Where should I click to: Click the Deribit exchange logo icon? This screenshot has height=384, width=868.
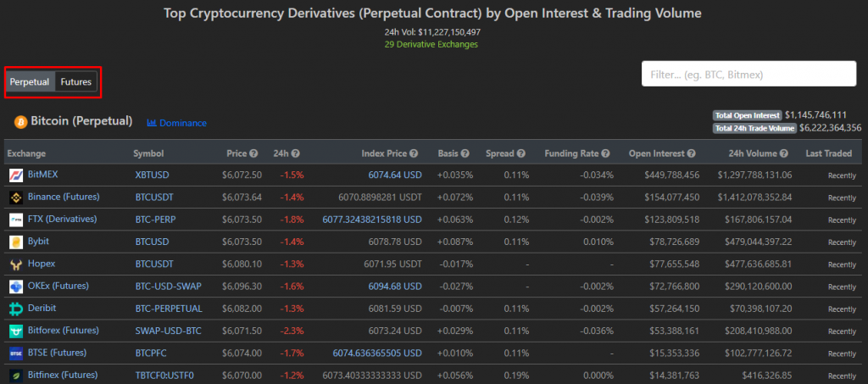pos(15,309)
